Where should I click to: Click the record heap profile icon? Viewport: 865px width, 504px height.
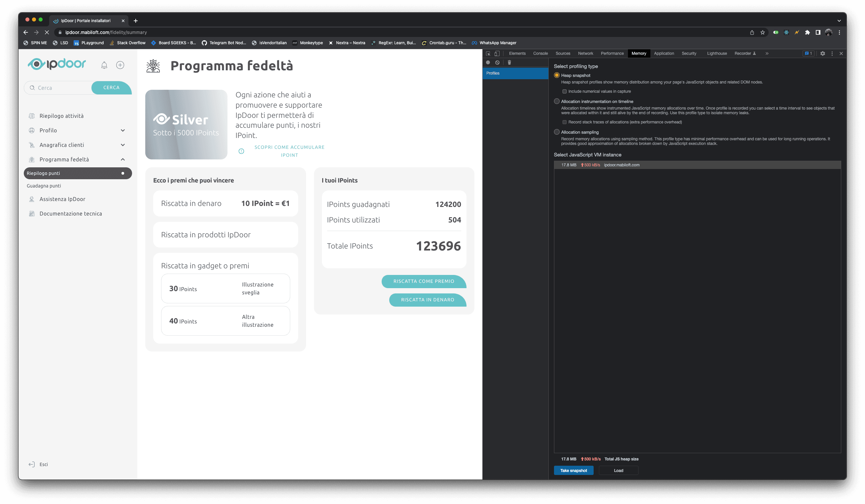point(488,62)
